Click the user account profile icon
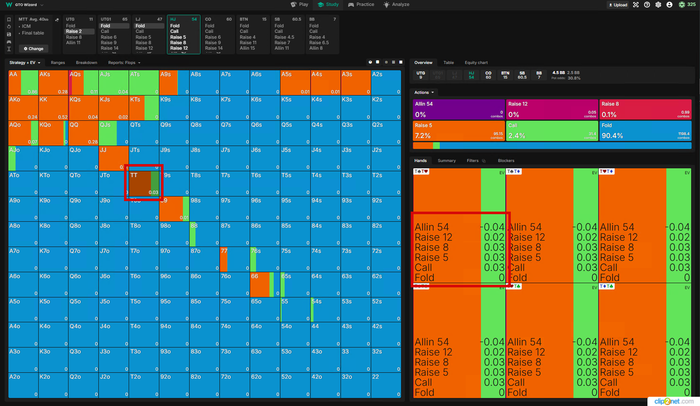The width and height of the screenshot is (700, 406). click(667, 5)
